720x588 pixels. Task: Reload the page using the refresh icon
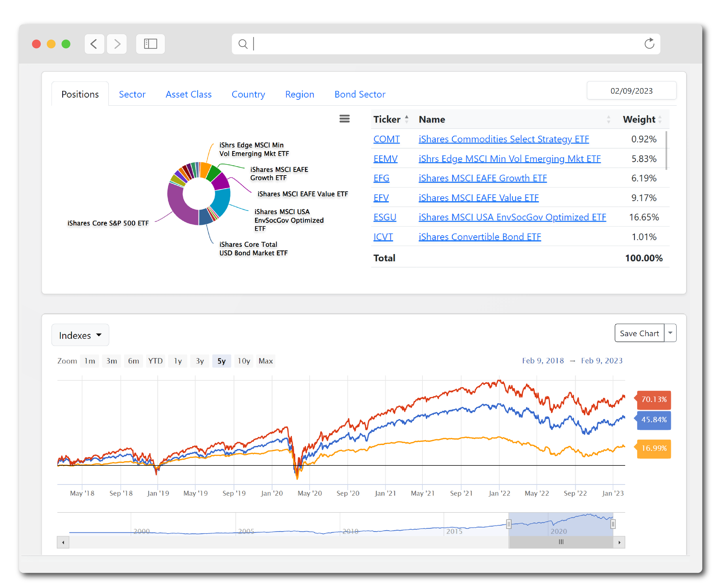pyautogui.click(x=649, y=44)
